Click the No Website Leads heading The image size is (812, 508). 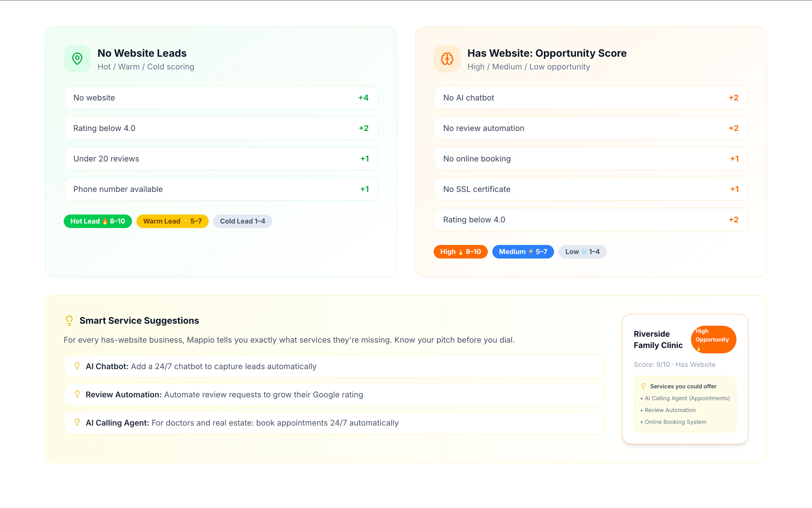(142, 53)
